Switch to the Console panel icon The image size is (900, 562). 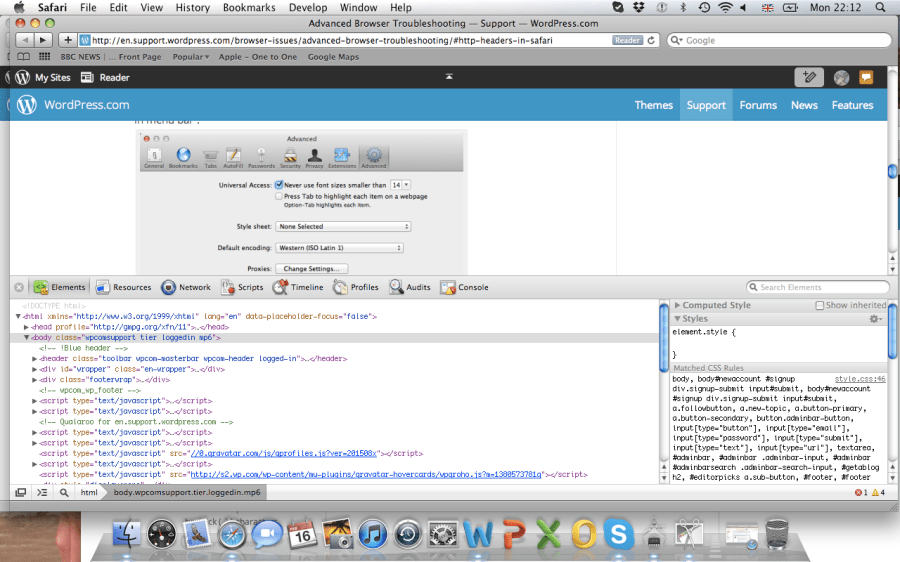pyautogui.click(x=450, y=287)
